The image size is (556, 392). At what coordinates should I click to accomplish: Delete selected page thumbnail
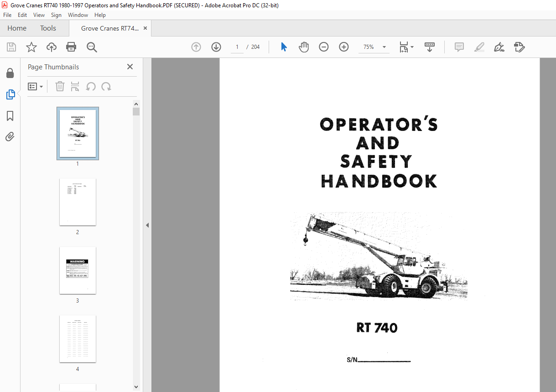[60, 87]
